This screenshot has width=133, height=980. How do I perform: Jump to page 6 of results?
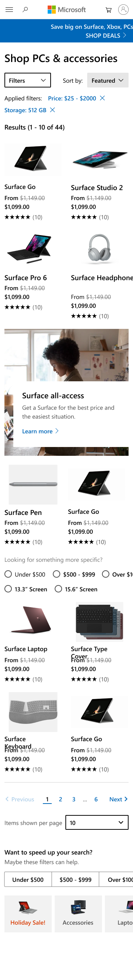coord(96,799)
